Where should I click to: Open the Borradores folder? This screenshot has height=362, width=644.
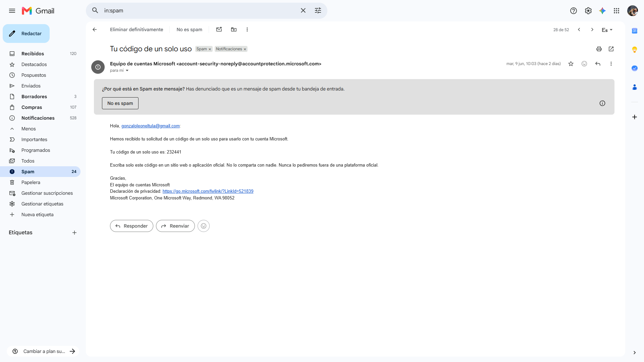pyautogui.click(x=40, y=97)
